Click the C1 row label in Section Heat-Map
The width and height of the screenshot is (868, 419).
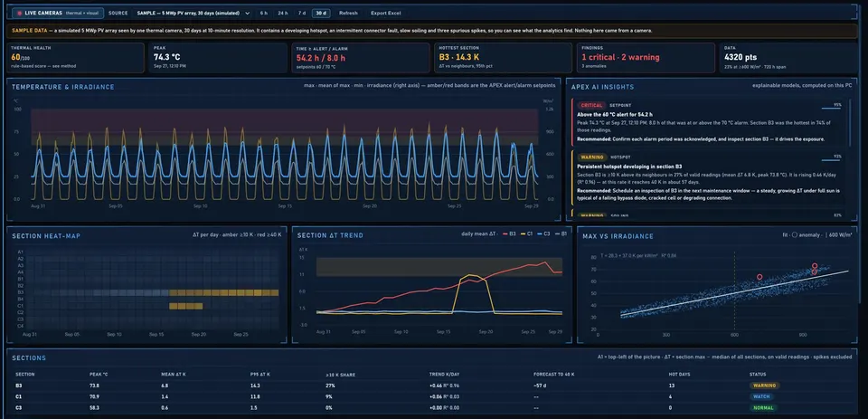(x=20, y=306)
